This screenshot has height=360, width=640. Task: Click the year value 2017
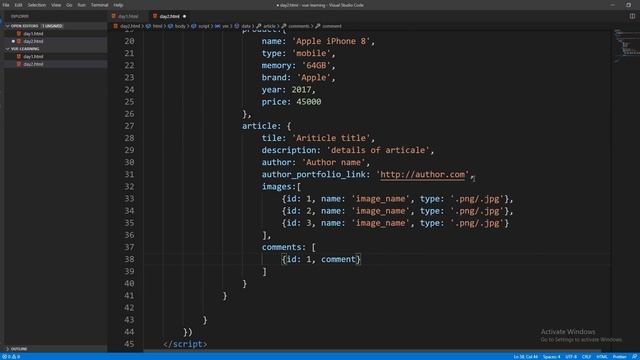click(x=301, y=90)
